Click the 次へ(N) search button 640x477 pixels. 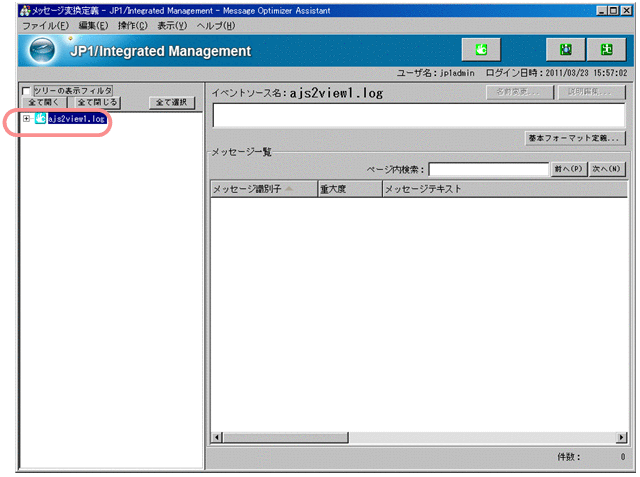tap(607, 169)
